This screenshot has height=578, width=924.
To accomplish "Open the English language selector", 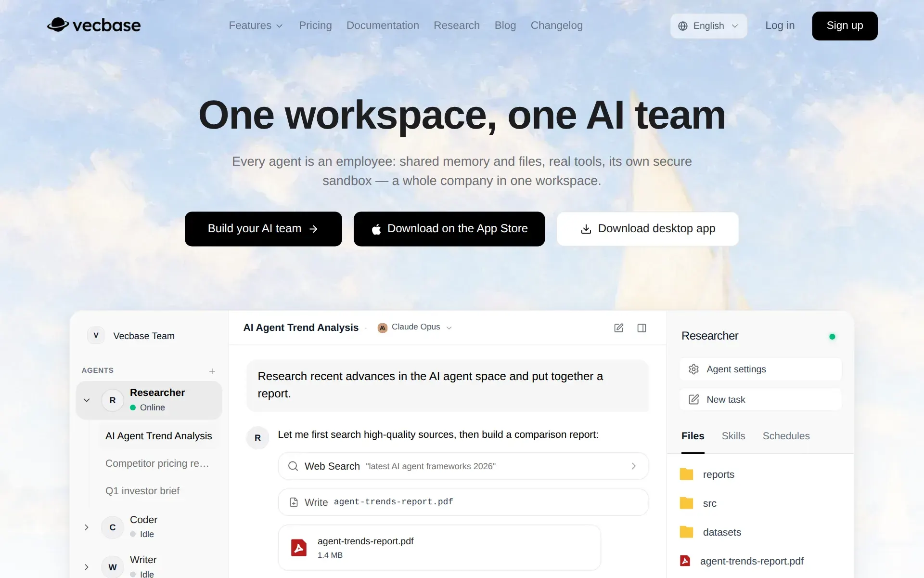I will pos(708,26).
